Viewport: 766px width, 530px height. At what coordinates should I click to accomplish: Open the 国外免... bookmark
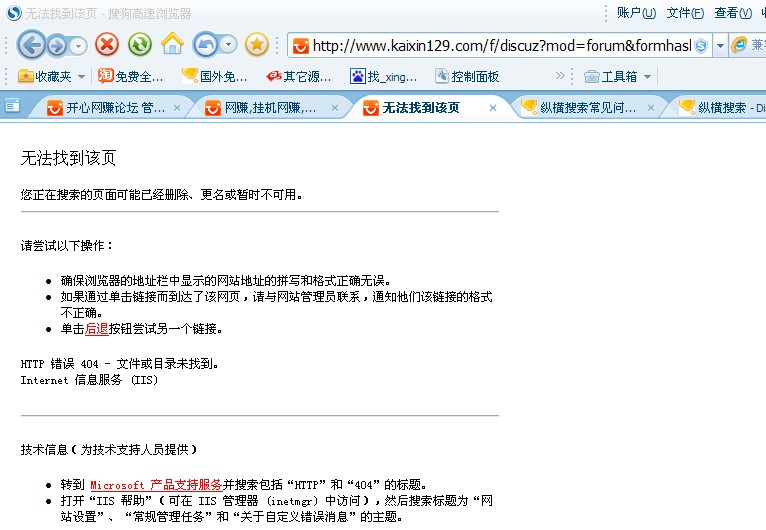pos(214,76)
